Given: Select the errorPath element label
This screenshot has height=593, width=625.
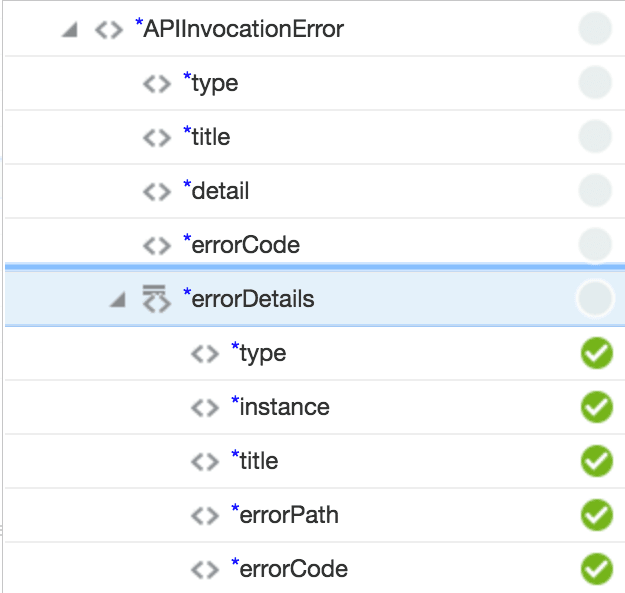Looking at the screenshot, I should click(x=289, y=515).
